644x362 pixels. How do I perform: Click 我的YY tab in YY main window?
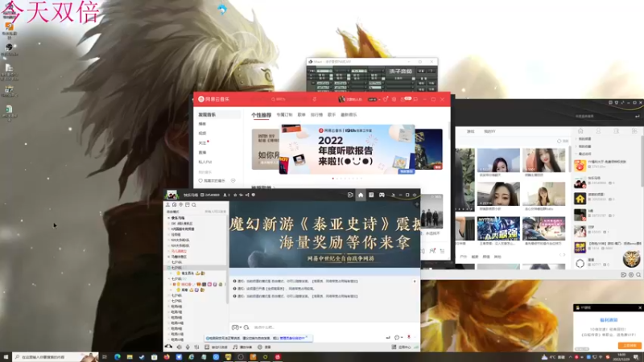pyautogui.click(x=489, y=131)
